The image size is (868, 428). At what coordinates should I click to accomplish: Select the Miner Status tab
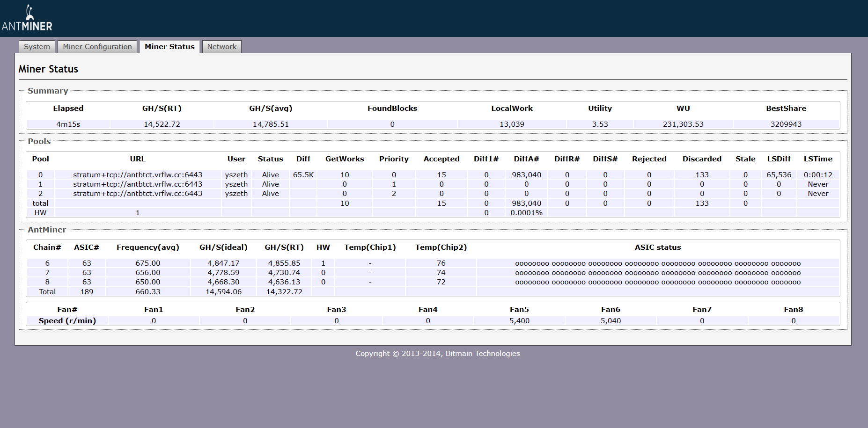coord(169,47)
